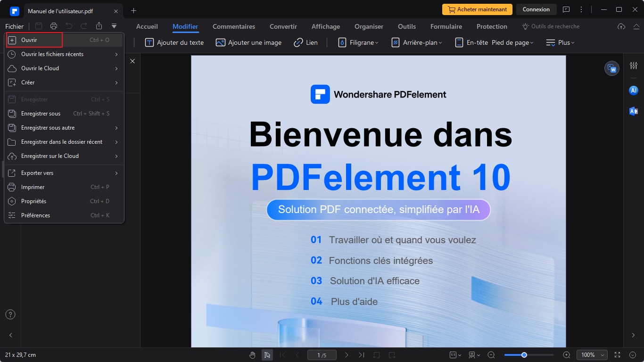Click the zoom slider handle
Image resolution: width=644 pixels, height=362 pixels.
click(x=524, y=355)
